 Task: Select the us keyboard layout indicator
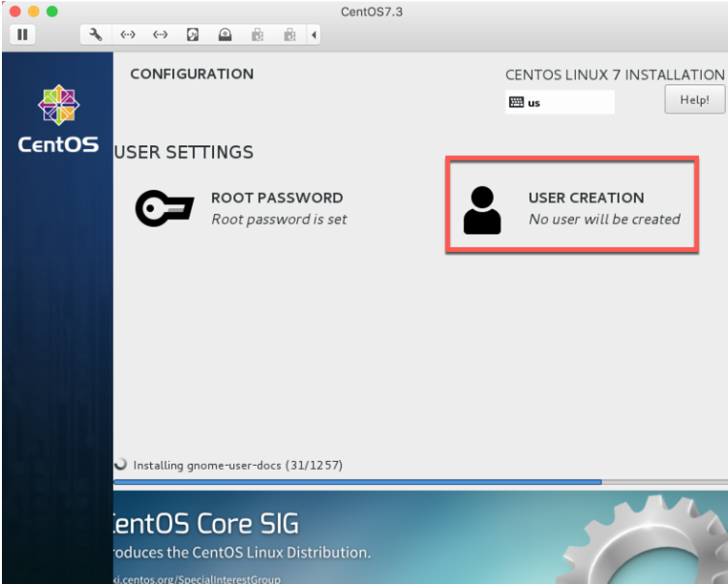560,103
